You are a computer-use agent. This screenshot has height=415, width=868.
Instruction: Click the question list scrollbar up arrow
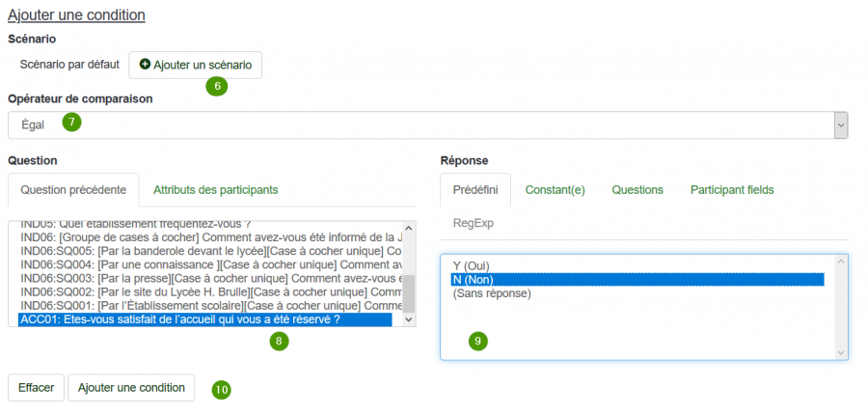tap(409, 227)
